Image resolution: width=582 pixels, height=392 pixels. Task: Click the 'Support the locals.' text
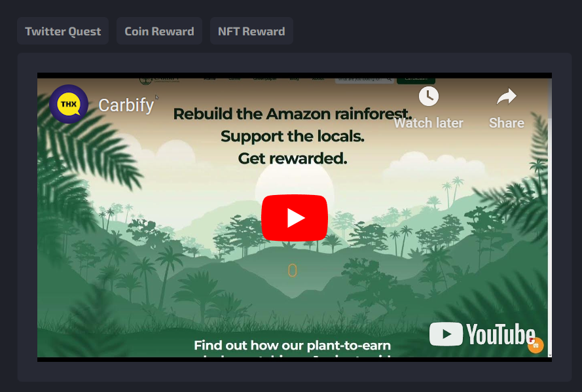(x=293, y=136)
